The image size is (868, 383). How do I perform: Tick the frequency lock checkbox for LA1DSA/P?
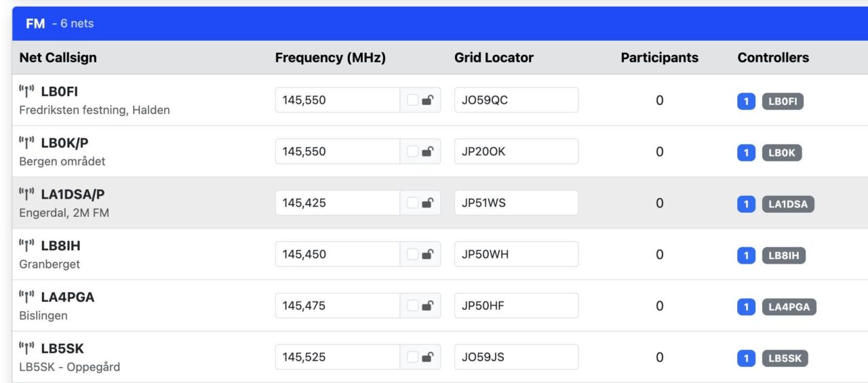point(412,203)
